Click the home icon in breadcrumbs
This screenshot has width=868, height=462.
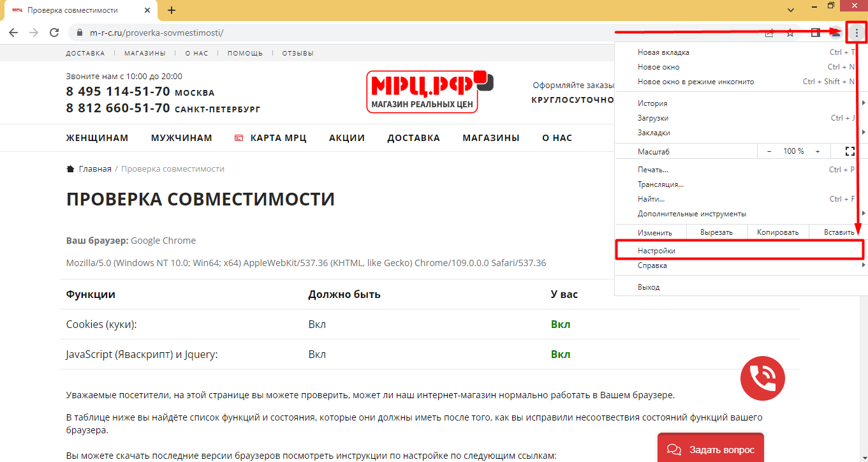pyautogui.click(x=70, y=169)
